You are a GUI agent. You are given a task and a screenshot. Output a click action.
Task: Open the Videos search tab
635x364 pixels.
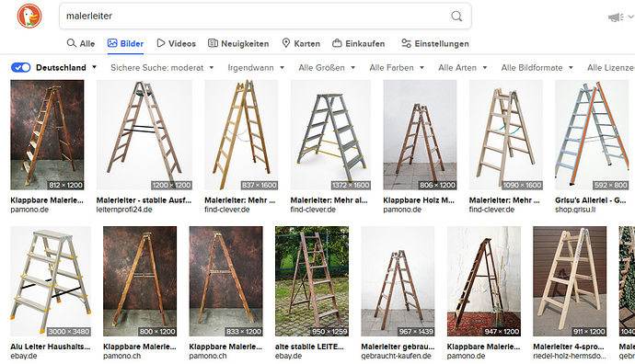(x=176, y=44)
